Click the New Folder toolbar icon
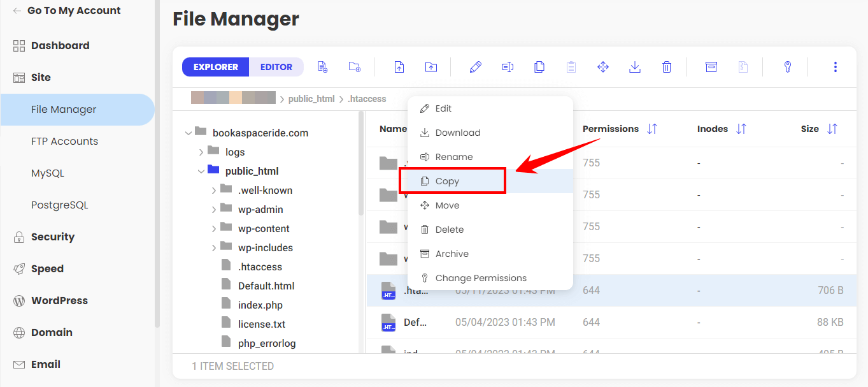Image resolution: width=868 pixels, height=387 pixels. tap(355, 67)
